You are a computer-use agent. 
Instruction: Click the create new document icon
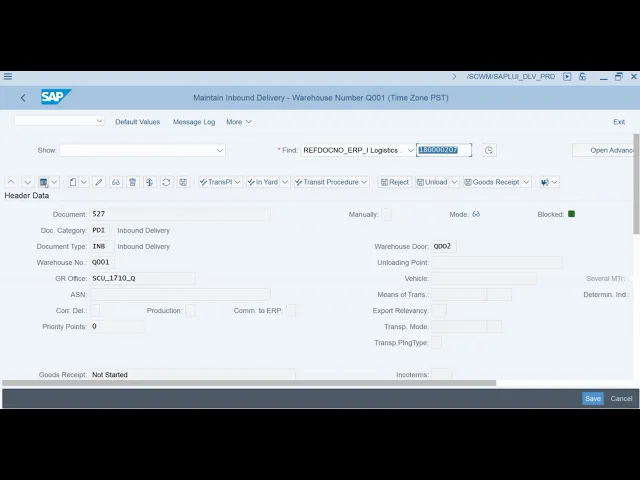[x=73, y=182]
